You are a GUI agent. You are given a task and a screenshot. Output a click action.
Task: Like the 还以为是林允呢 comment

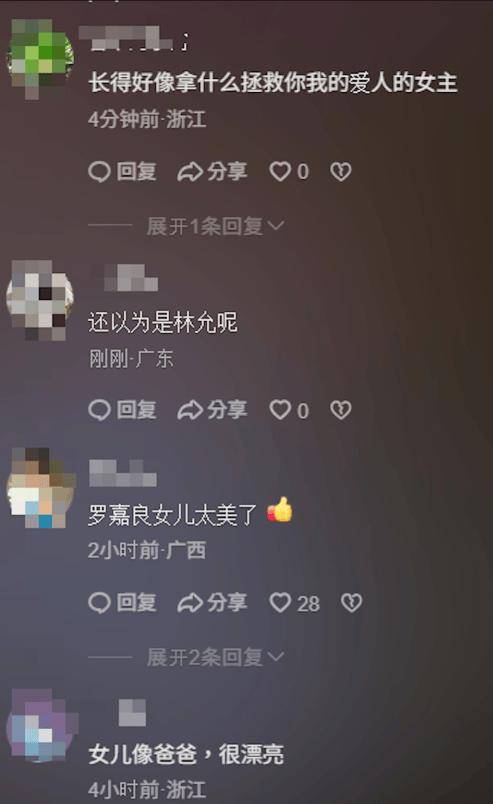coord(289,410)
